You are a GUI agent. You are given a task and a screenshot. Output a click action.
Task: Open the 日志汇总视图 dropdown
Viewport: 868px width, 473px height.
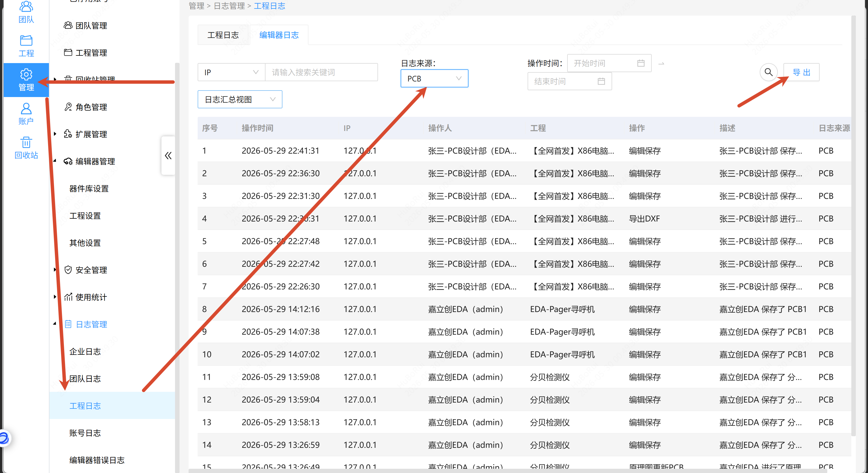pos(239,100)
